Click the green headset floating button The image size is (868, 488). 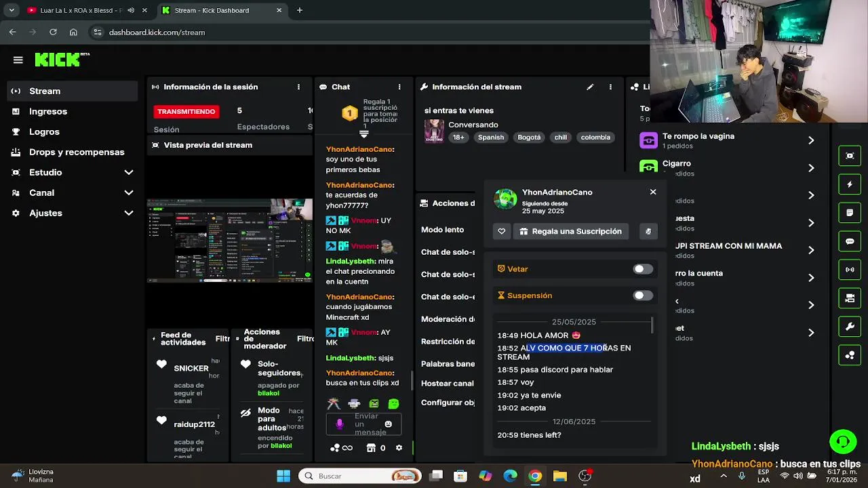[843, 442]
